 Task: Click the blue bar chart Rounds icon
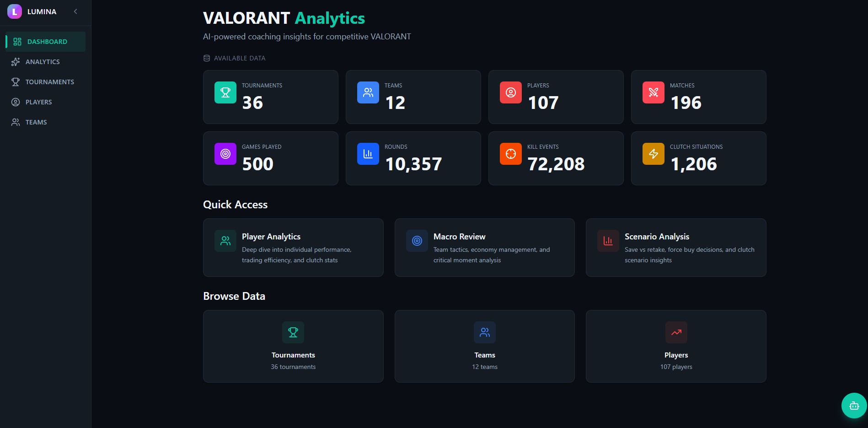click(x=368, y=154)
